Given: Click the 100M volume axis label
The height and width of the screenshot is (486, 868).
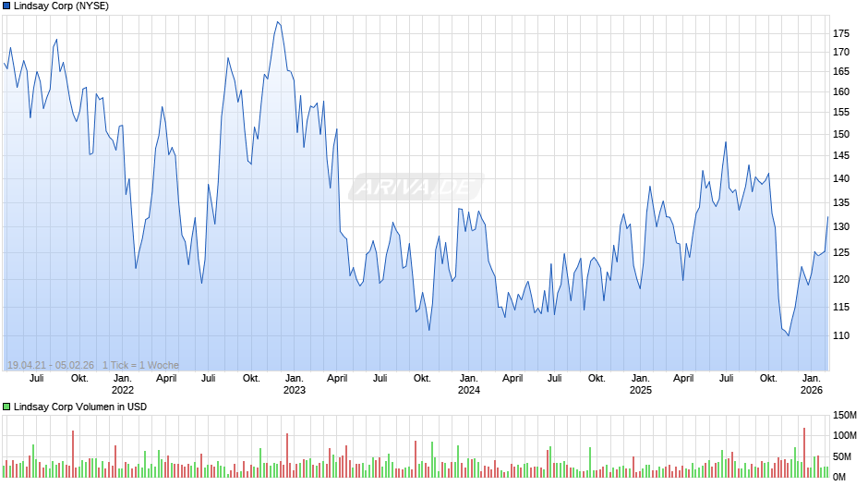Looking at the screenshot, I should coord(845,435).
